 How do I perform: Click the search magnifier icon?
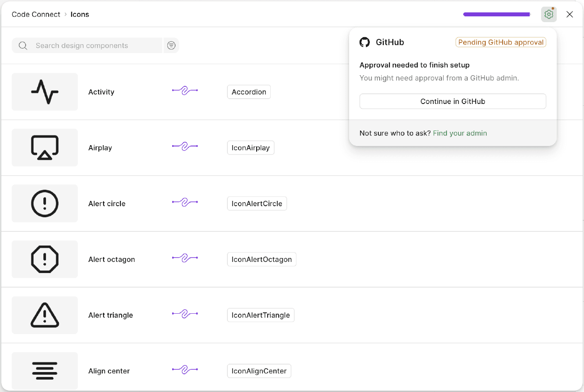[23, 45]
